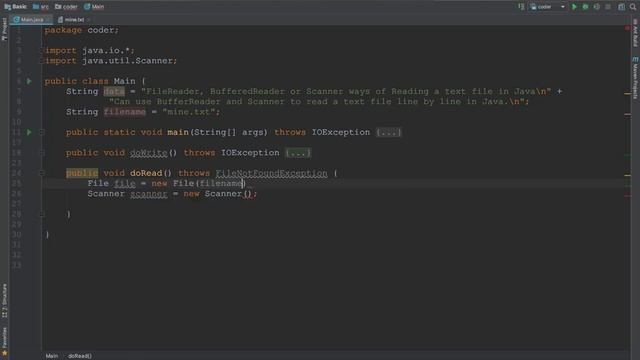Open Search Everywhere magnifier icon
Viewport: 640px width, 360px height.
(633, 7)
